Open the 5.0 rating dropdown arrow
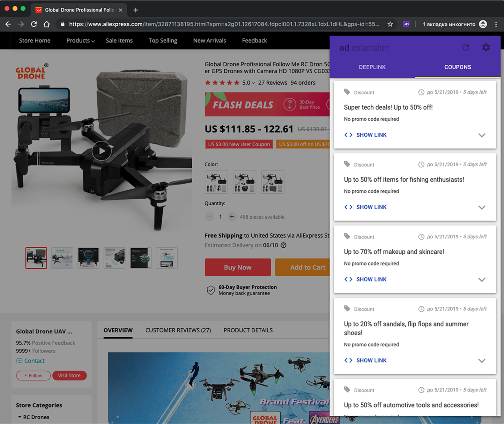 click(x=253, y=83)
